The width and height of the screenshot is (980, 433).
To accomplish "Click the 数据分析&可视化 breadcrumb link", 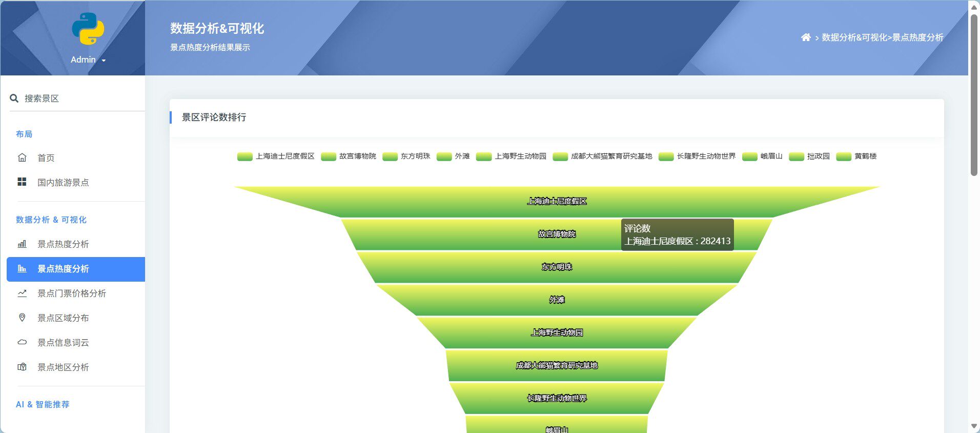I will 854,37.
